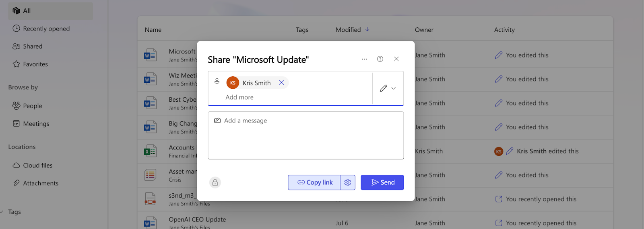
Task: Open help in Share dialog
Action: (380, 59)
